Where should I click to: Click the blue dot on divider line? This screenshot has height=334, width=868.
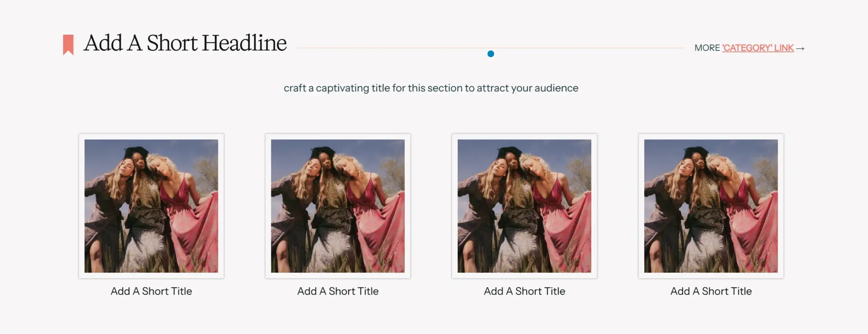[x=491, y=54]
